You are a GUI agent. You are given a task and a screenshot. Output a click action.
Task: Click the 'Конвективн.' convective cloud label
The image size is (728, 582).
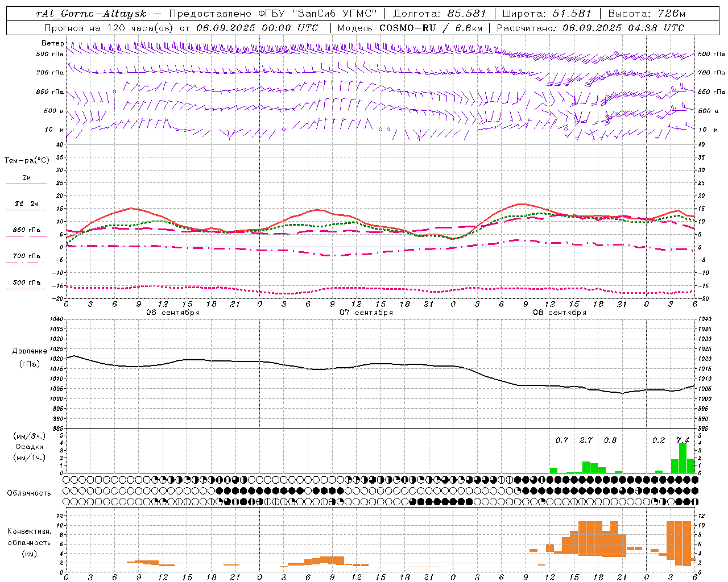point(30,531)
